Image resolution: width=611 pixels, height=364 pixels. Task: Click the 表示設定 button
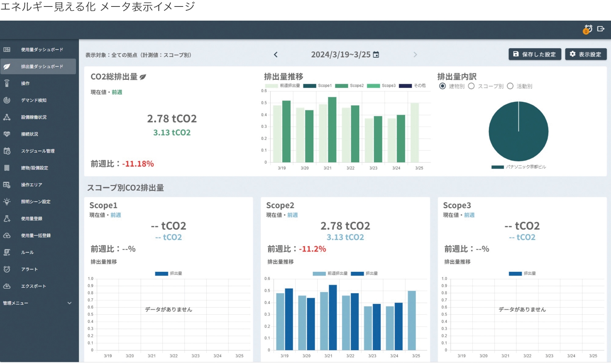coord(586,54)
